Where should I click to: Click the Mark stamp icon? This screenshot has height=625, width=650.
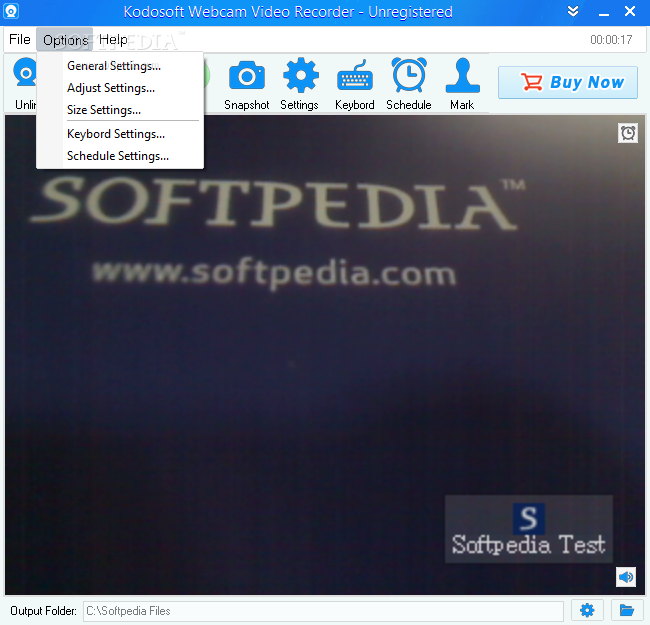[x=463, y=75]
